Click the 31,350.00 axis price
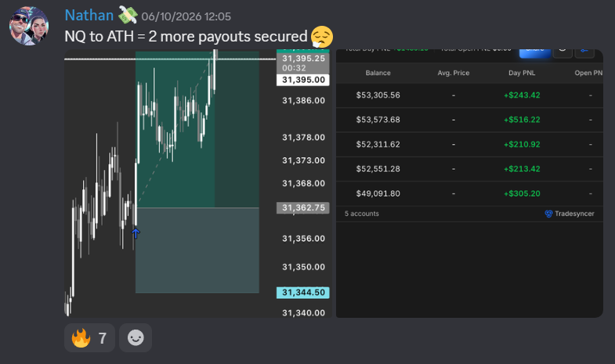The height and width of the screenshot is (364, 615). 303,267
